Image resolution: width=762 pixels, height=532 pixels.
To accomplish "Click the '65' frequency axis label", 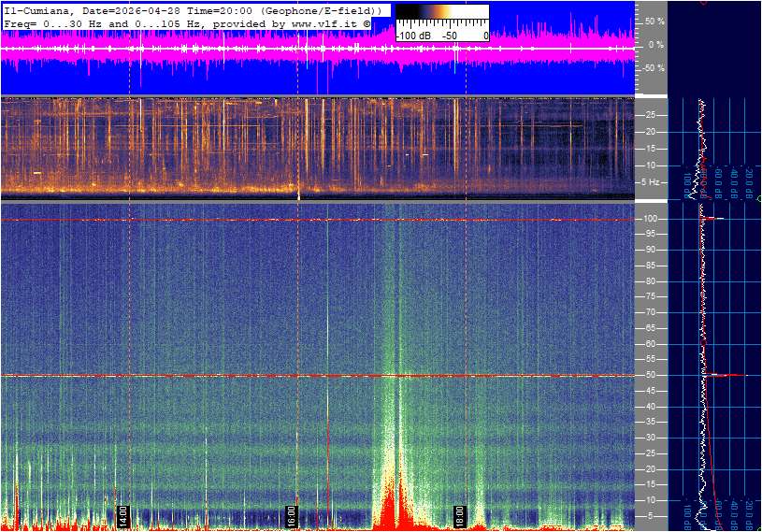I will pyautogui.click(x=651, y=328).
